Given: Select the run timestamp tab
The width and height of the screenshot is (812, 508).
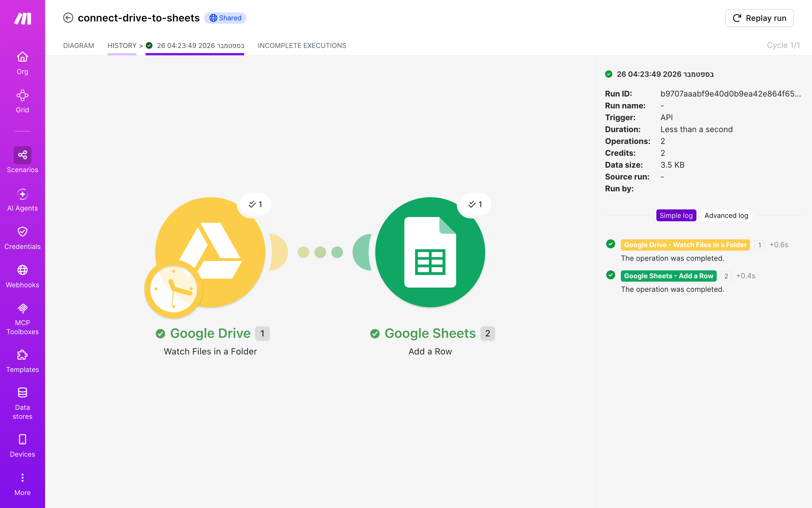Looking at the screenshot, I should (195, 46).
